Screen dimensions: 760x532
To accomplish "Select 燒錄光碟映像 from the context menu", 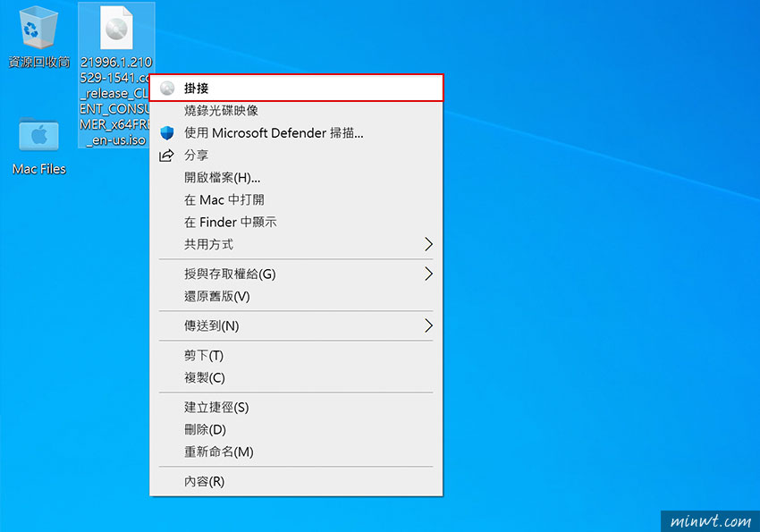I will [x=296, y=111].
